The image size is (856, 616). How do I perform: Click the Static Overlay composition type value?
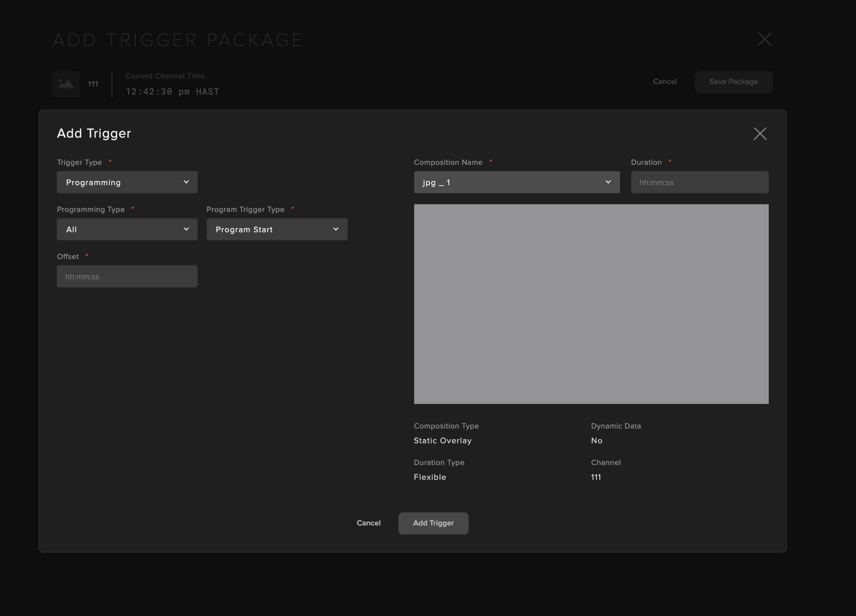(x=442, y=441)
